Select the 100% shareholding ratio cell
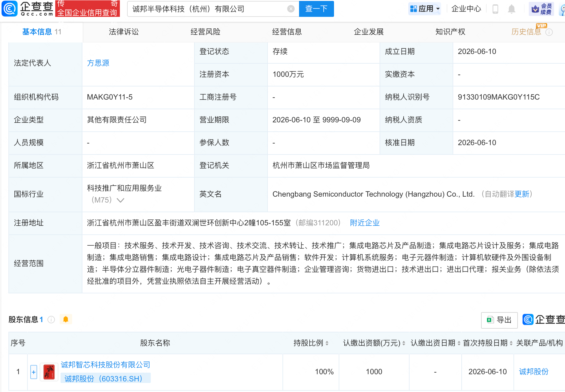This screenshot has height=392, width=565. pyautogui.click(x=324, y=372)
